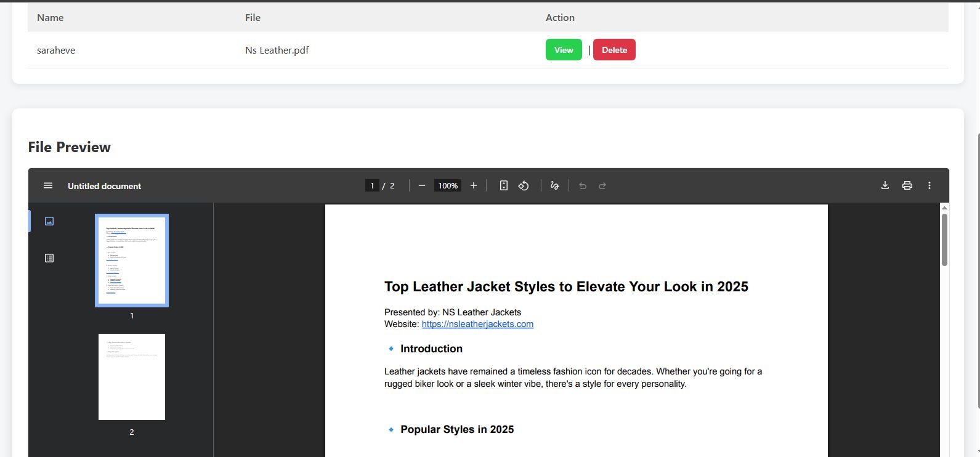Rotate the document counterclockwise

(524, 186)
